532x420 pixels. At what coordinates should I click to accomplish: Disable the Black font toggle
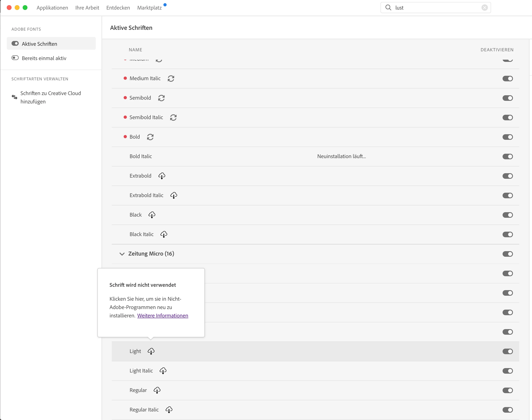tap(507, 215)
